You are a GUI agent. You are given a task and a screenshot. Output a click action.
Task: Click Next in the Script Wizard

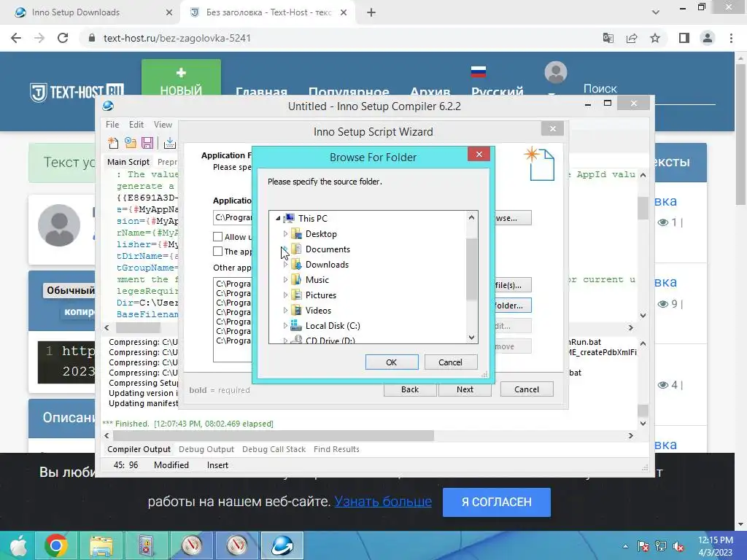pos(465,389)
